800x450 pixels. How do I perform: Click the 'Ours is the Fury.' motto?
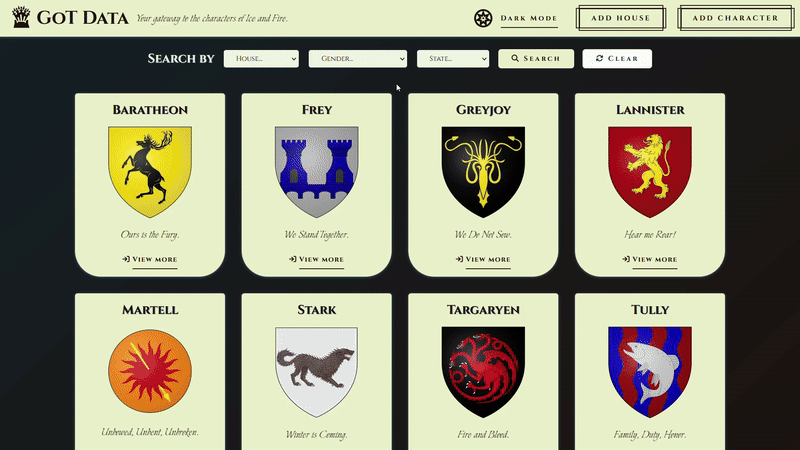(x=150, y=235)
